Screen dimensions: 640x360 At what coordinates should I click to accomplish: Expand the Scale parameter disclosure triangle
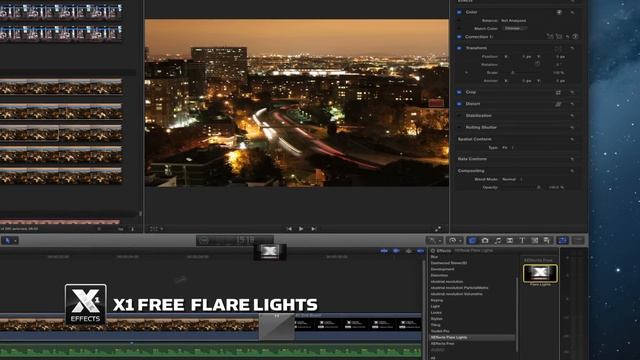pos(467,73)
